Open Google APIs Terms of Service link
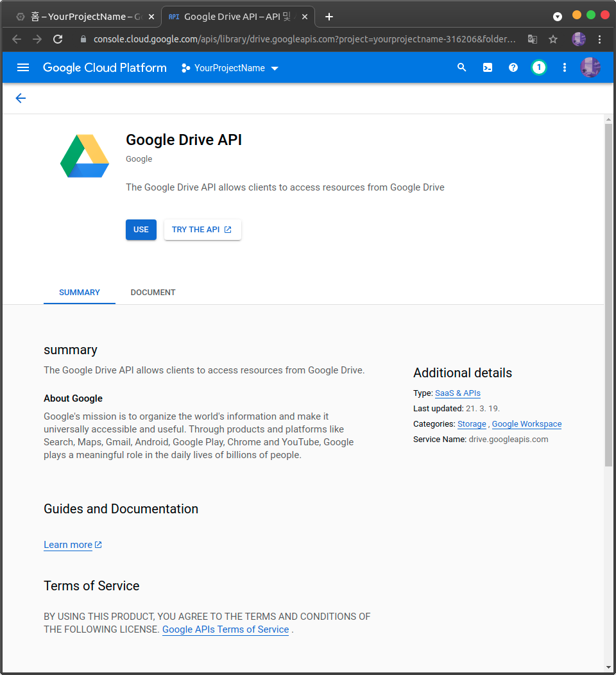 point(225,629)
